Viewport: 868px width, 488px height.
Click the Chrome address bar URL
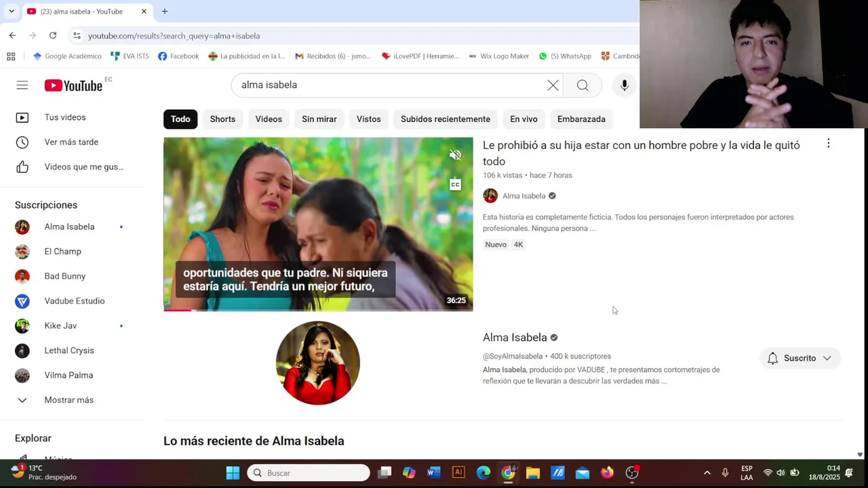174,36
